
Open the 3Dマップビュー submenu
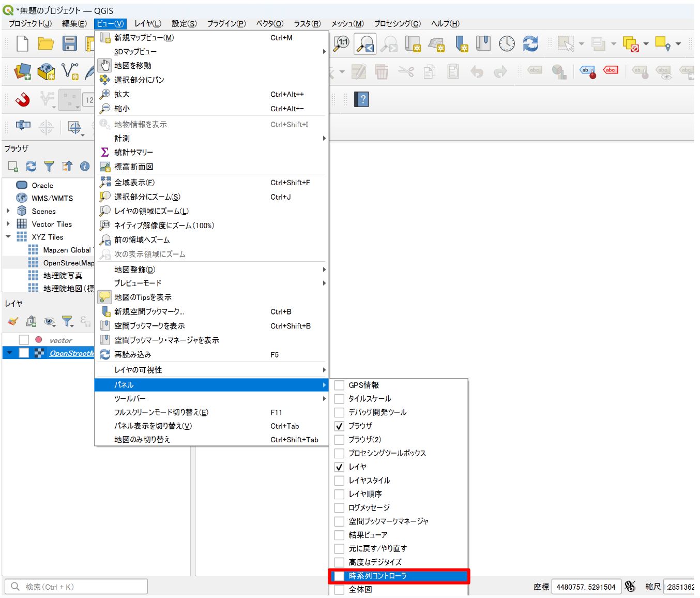(212, 52)
